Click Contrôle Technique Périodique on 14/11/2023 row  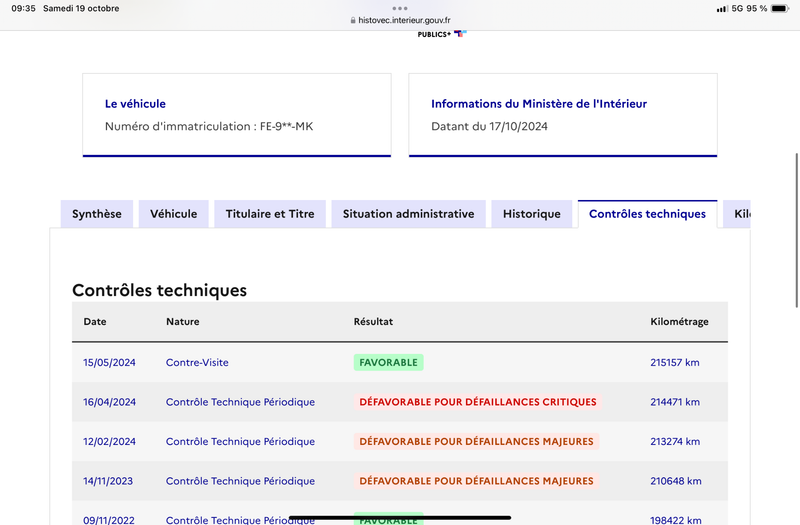[x=240, y=481]
